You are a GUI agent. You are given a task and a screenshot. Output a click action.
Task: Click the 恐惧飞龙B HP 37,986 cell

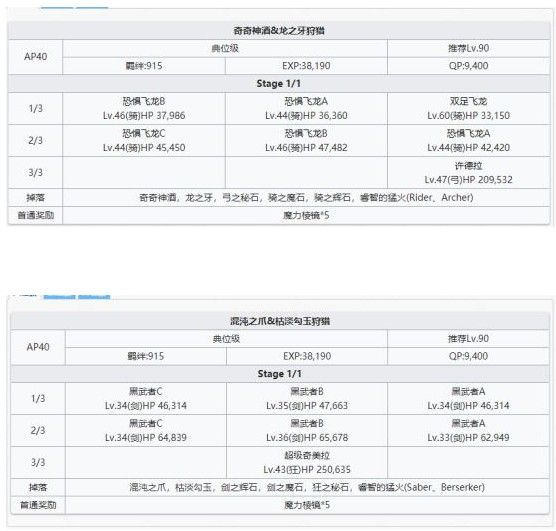pos(144,109)
